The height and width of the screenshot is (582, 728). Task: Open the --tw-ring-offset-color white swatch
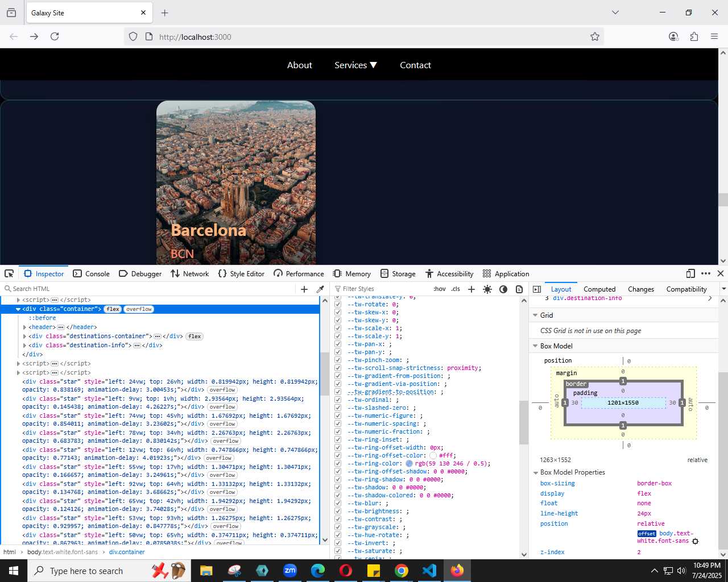click(433, 455)
